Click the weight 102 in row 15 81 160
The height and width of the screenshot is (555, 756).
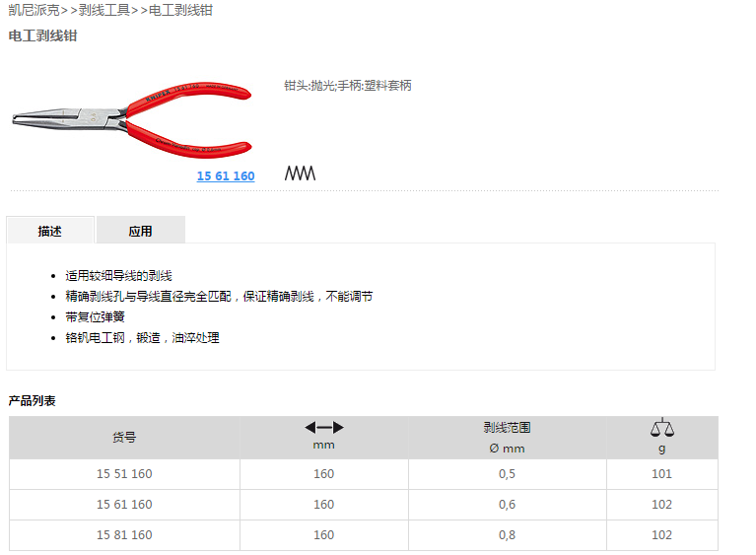(662, 534)
